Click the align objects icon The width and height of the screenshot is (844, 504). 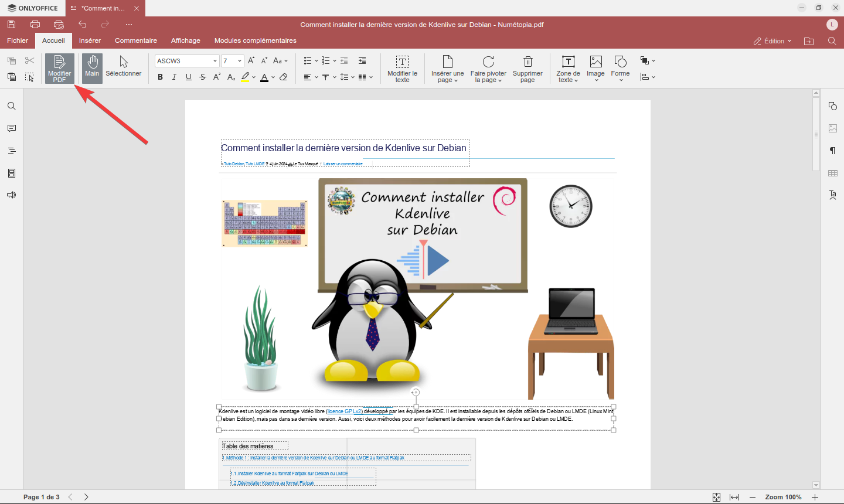[x=645, y=77]
